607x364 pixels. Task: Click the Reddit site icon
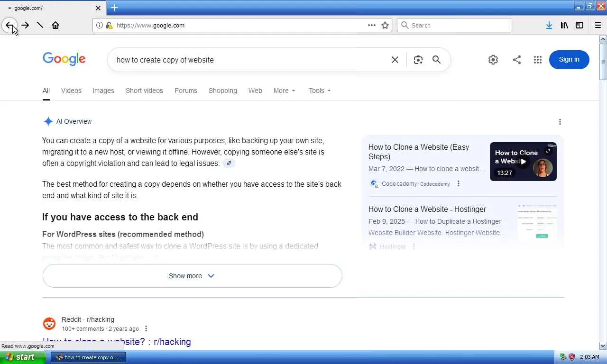[49, 324]
